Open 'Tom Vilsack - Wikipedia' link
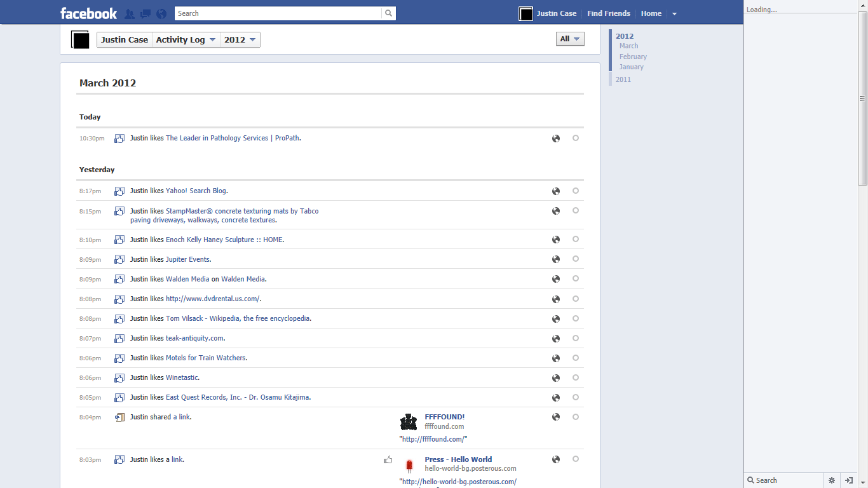 pyautogui.click(x=238, y=318)
